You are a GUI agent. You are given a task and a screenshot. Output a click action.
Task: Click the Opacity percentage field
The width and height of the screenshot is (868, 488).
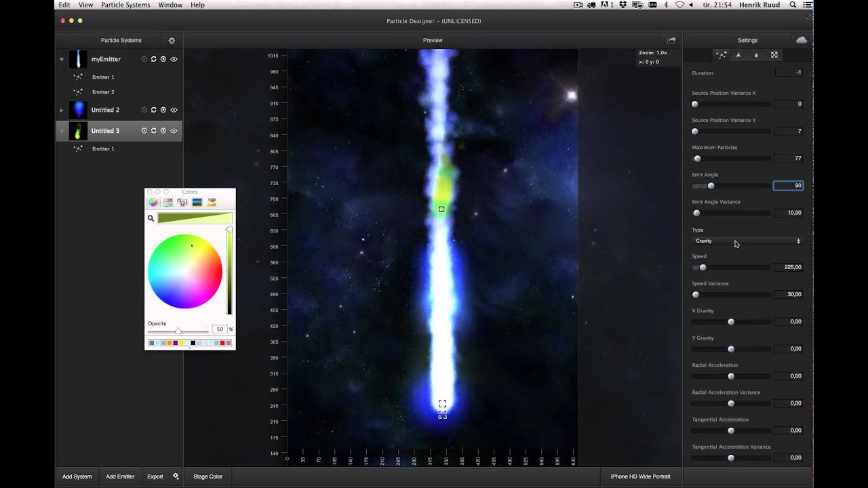point(219,329)
